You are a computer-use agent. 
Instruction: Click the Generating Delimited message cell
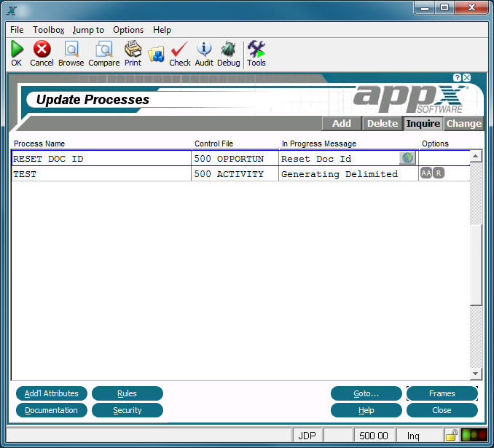click(x=348, y=174)
